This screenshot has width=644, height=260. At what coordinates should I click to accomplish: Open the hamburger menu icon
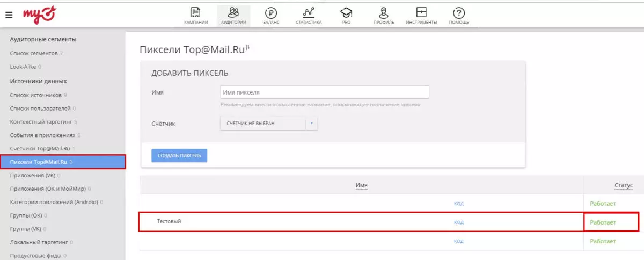(x=9, y=15)
